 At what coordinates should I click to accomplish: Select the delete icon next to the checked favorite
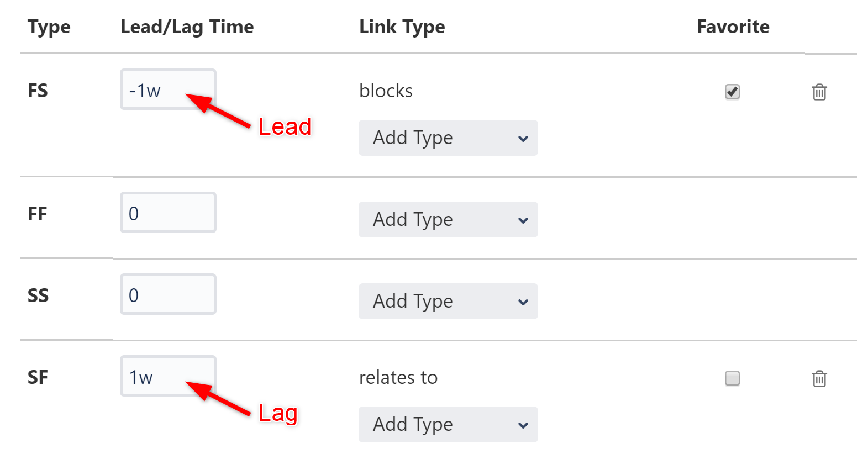click(x=820, y=92)
